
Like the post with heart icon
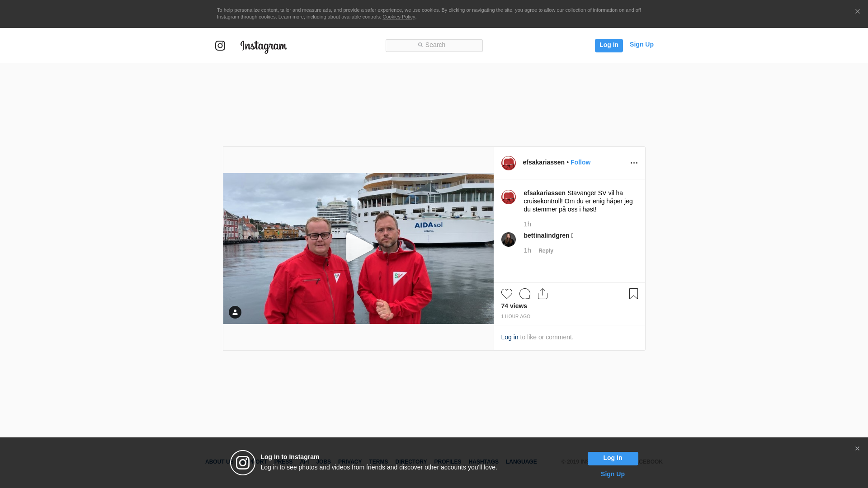pos(507,294)
